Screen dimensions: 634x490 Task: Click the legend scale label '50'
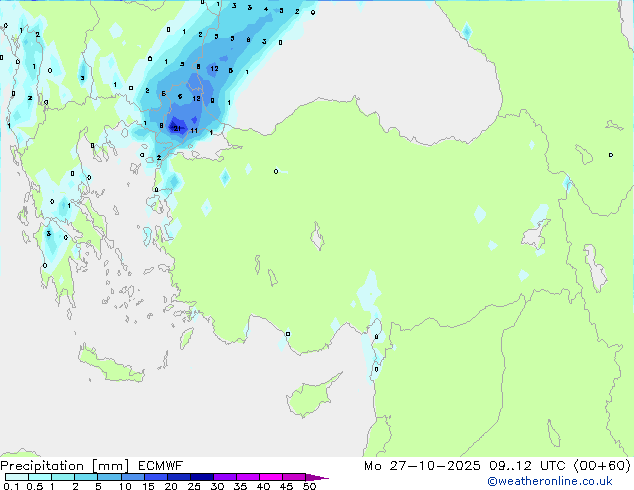(310, 486)
